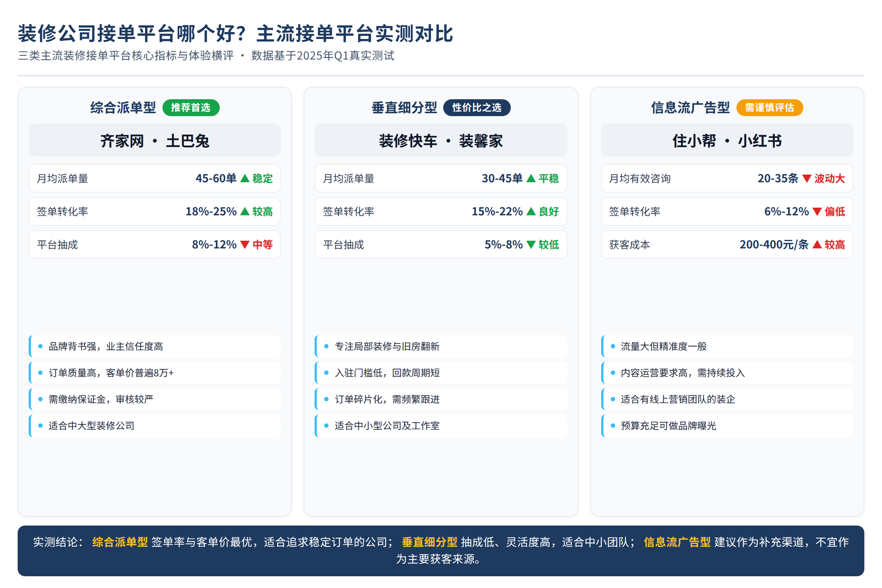Click the 流量大但精准度一般 bullet
Screen dimensions: 882x588
[x=727, y=346]
